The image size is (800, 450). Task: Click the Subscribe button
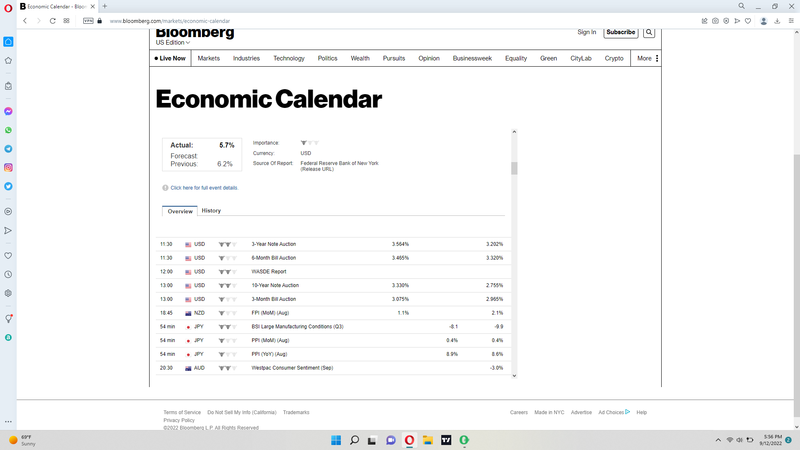tap(620, 32)
